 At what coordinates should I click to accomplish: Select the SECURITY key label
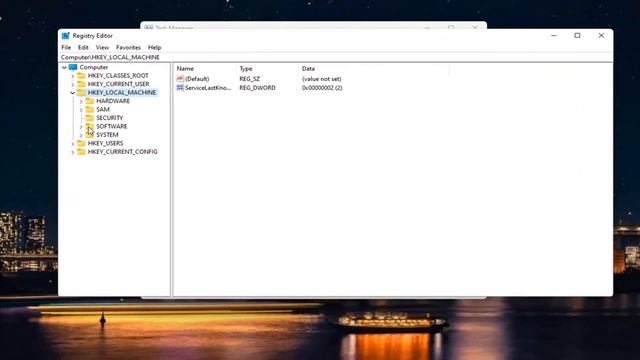(110, 118)
